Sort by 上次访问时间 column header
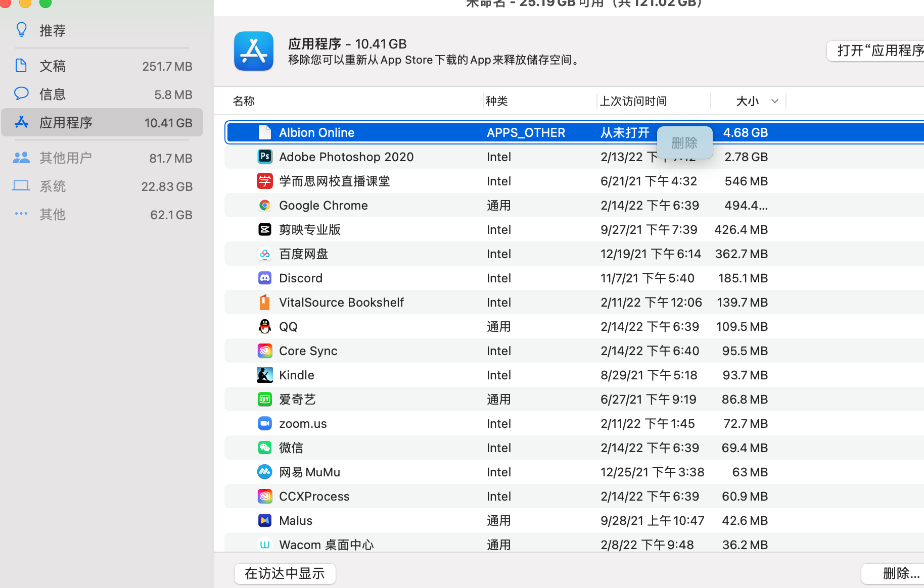The height and width of the screenshot is (588, 924). [633, 102]
